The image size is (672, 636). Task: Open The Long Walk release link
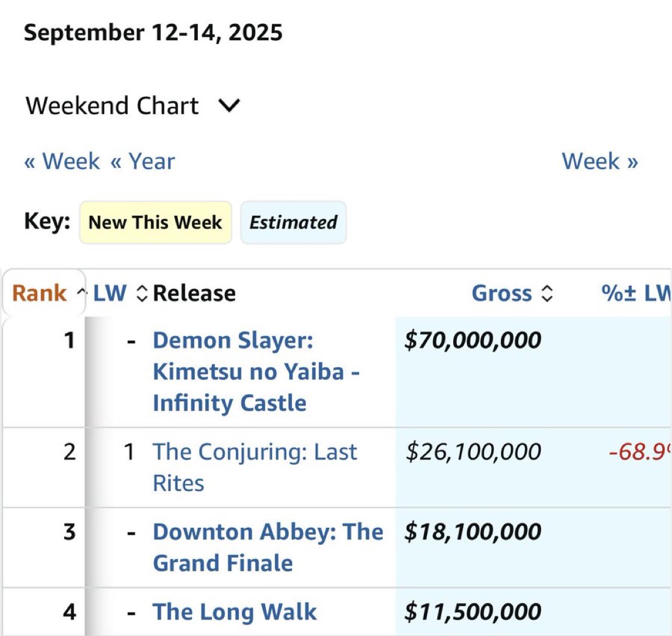(235, 612)
